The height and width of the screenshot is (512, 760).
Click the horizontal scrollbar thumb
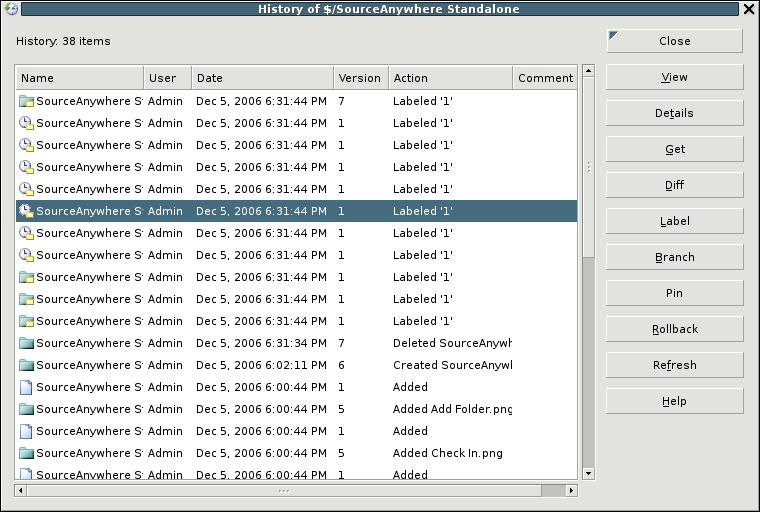284,491
